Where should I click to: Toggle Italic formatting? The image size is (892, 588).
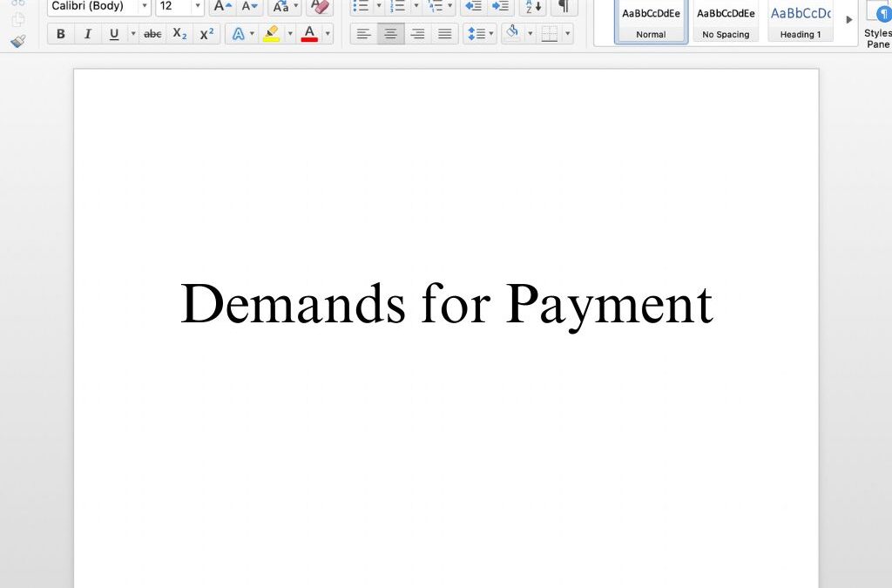point(88,34)
